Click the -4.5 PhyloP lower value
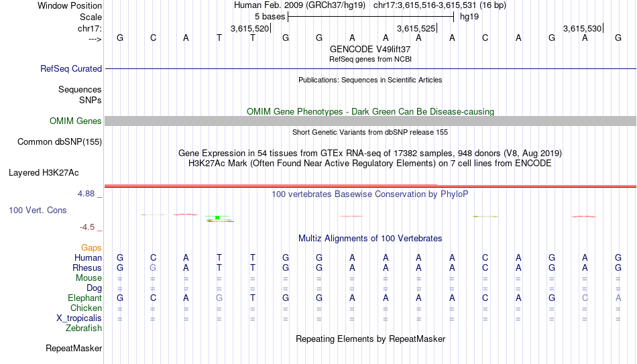 pos(87,227)
